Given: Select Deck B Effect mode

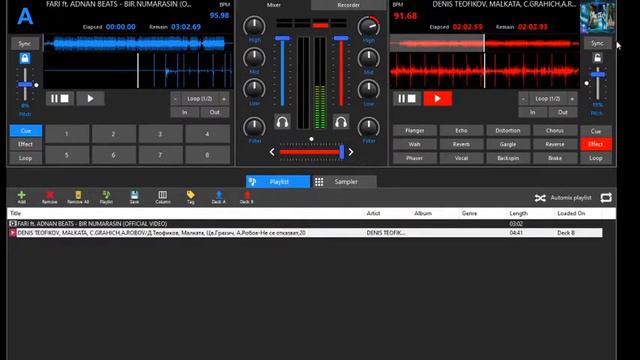Looking at the screenshot, I should [x=596, y=144].
